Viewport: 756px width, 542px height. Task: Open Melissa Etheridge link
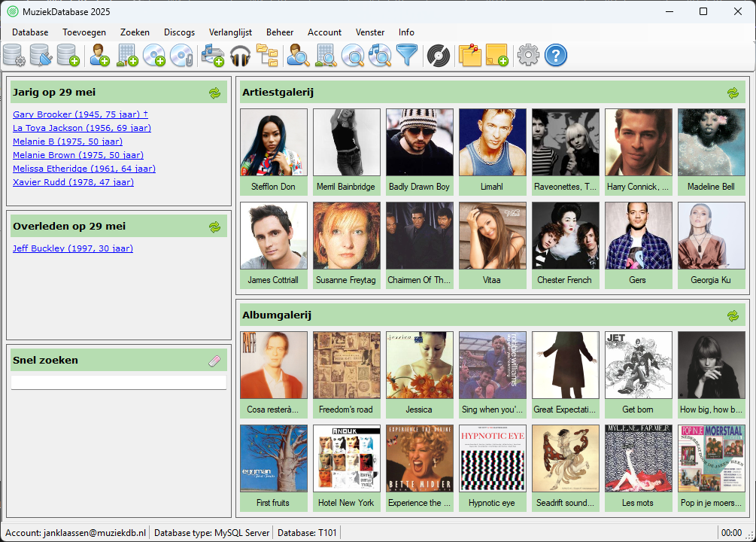84,169
